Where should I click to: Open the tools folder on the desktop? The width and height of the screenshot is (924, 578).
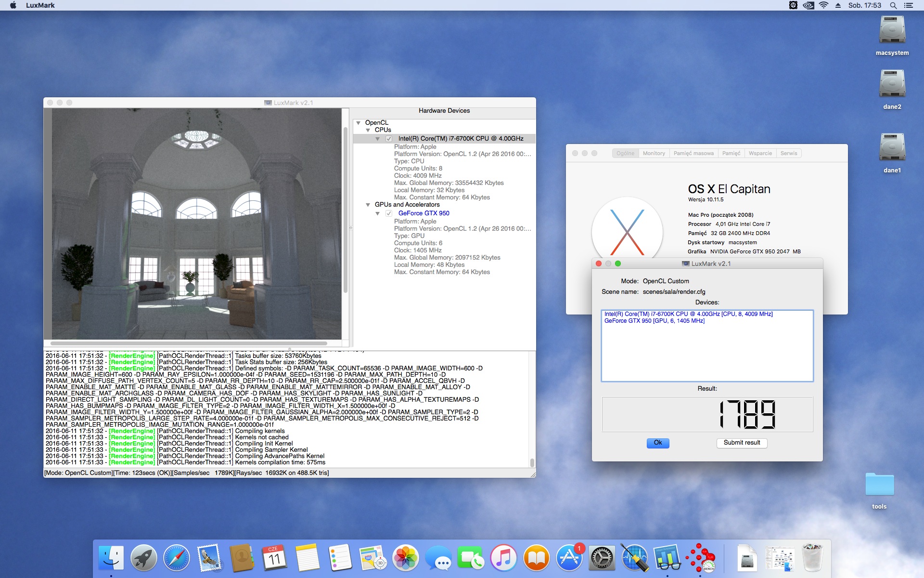(879, 485)
